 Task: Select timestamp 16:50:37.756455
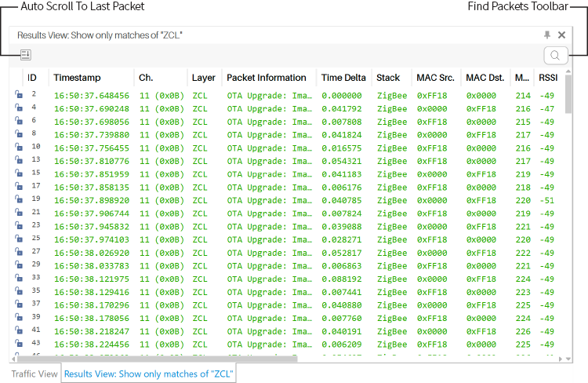coord(92,148)
